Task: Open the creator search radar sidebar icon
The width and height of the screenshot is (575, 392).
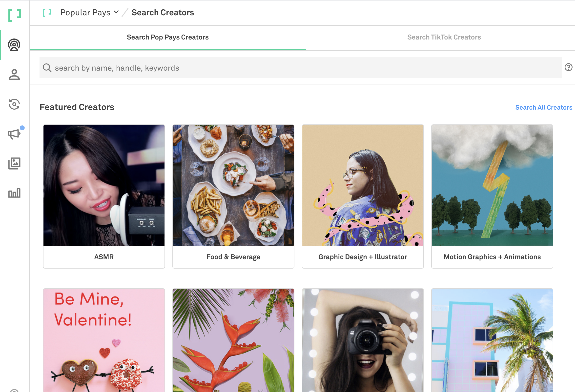Action: pos(14,45)
